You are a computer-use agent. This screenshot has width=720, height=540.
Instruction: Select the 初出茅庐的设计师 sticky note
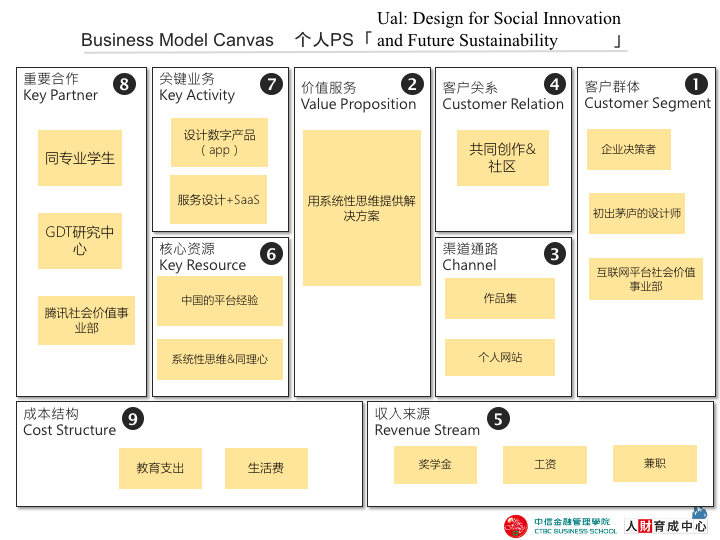[x=637, y=214]
